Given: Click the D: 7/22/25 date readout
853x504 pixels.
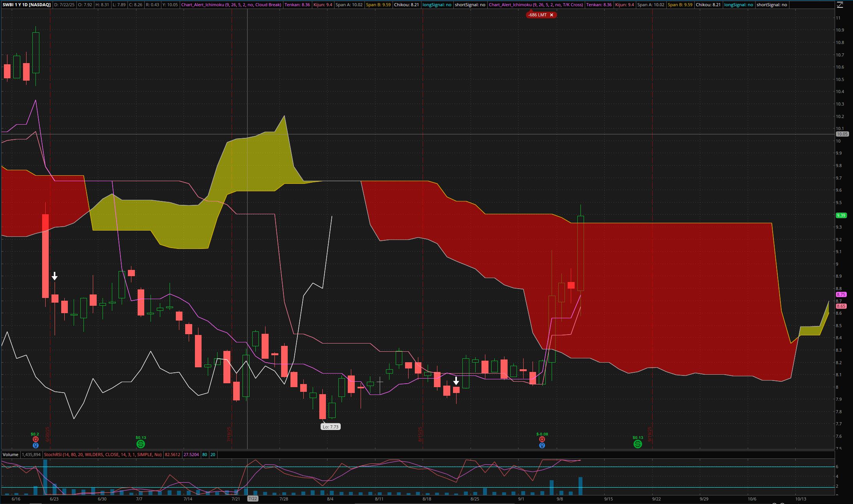Looking at the screenshot, I should [x=65, y=5].
